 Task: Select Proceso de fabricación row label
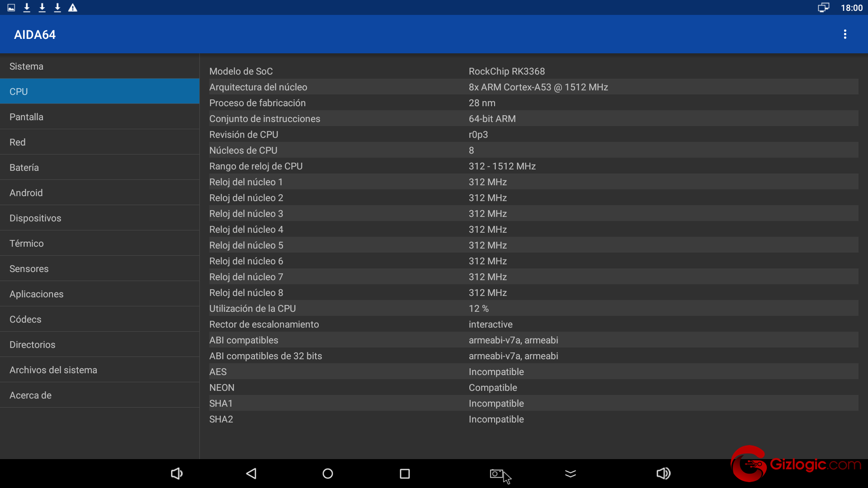click(x=257, y=103)
